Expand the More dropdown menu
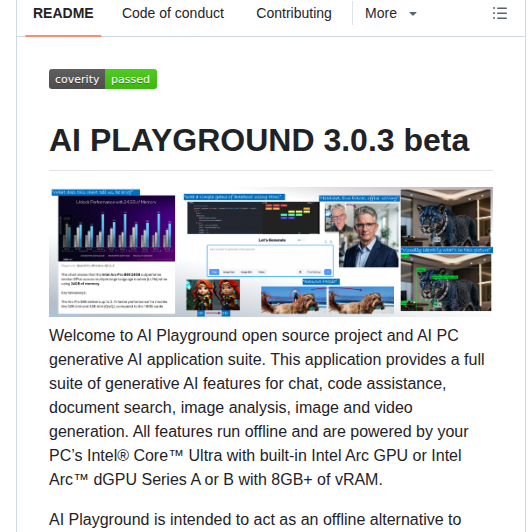The width and height of the screenshot is (532, 532). (391, 14)
